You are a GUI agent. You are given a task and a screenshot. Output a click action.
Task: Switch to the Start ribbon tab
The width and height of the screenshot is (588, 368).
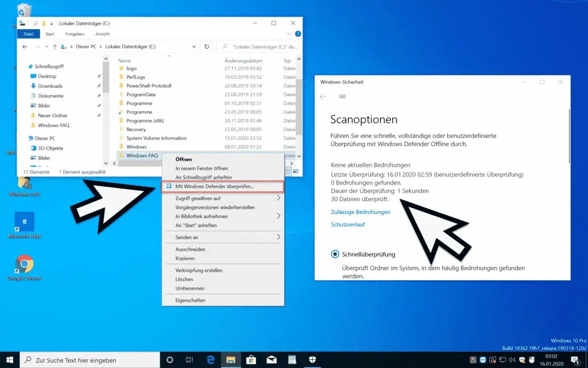(50, 34)
